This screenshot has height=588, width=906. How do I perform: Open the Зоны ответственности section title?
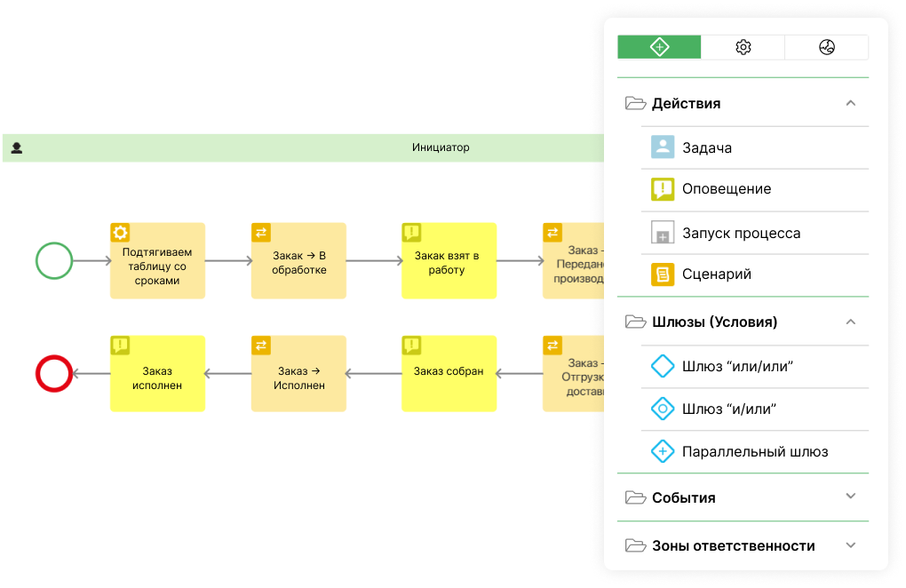(734, 546)
